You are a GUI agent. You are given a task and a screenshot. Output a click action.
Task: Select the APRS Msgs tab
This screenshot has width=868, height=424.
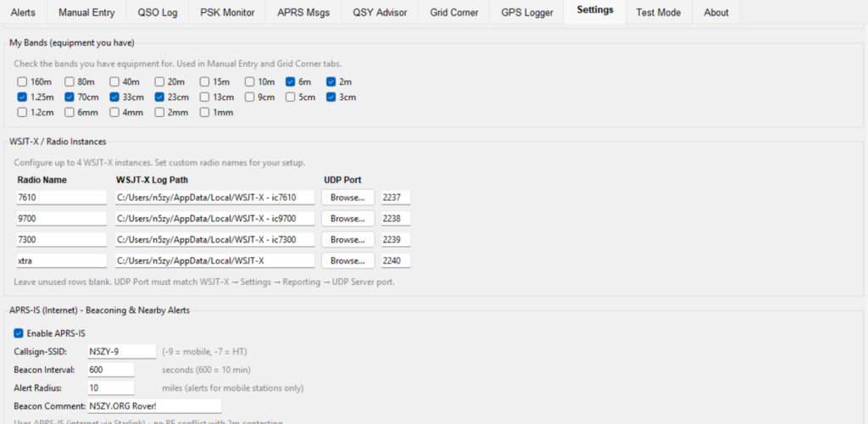[x=303, y=13]
